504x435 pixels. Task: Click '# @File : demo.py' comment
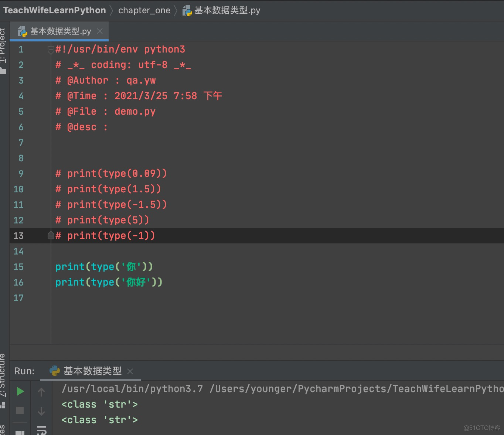point(105,112)
